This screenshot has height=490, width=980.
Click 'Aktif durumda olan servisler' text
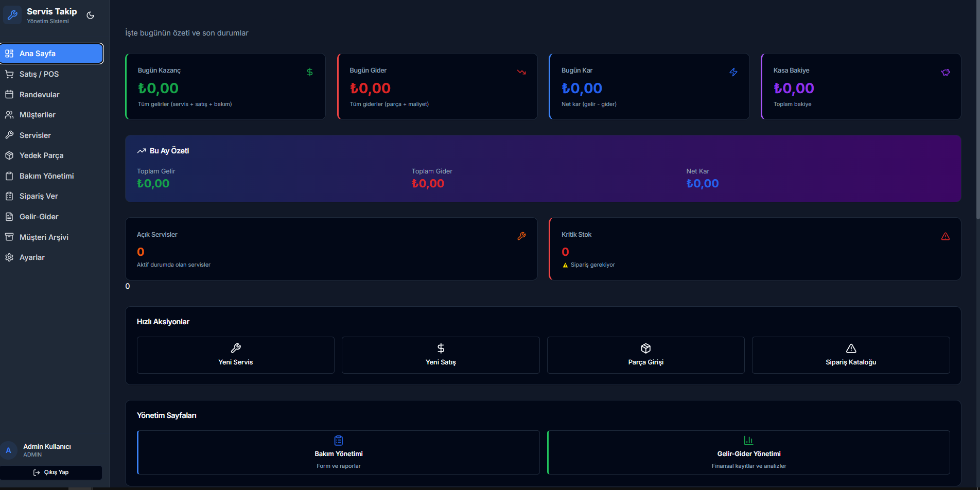coord(173,265)
